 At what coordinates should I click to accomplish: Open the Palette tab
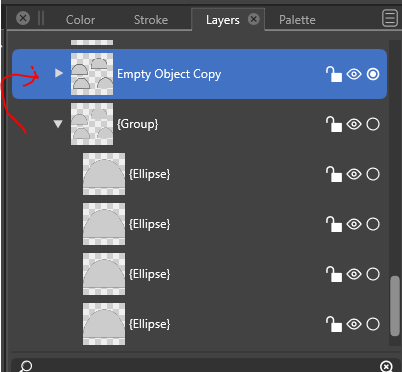click(297, 20)
